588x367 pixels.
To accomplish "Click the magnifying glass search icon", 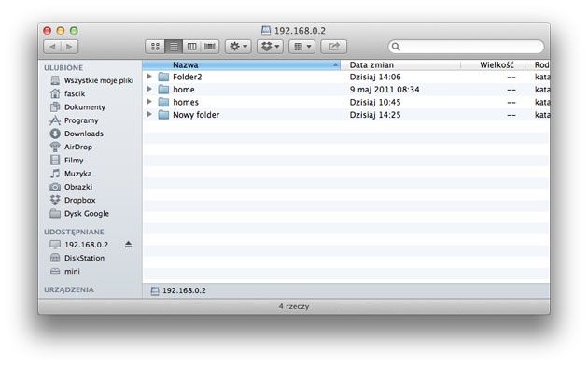I will click(396, 47).
